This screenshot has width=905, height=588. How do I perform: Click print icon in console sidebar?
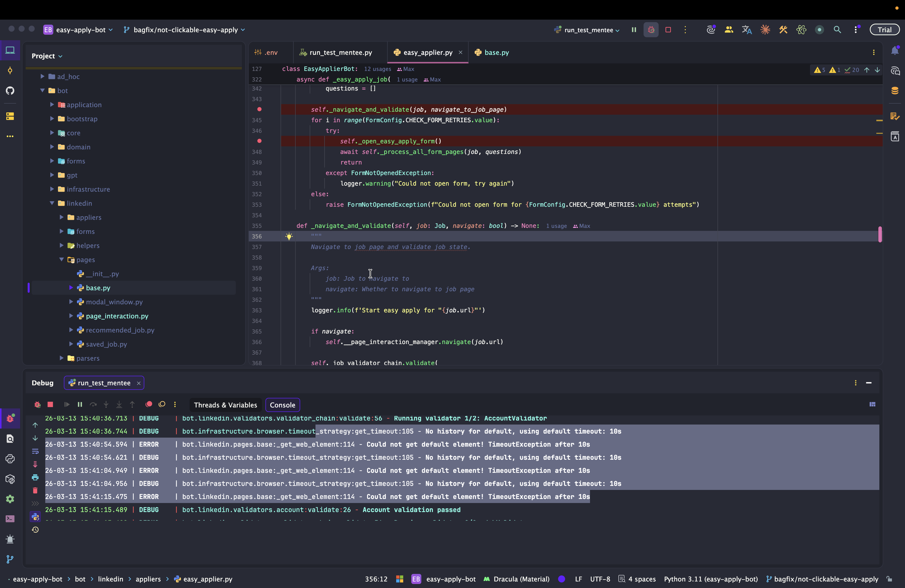(x=35, y=477)
